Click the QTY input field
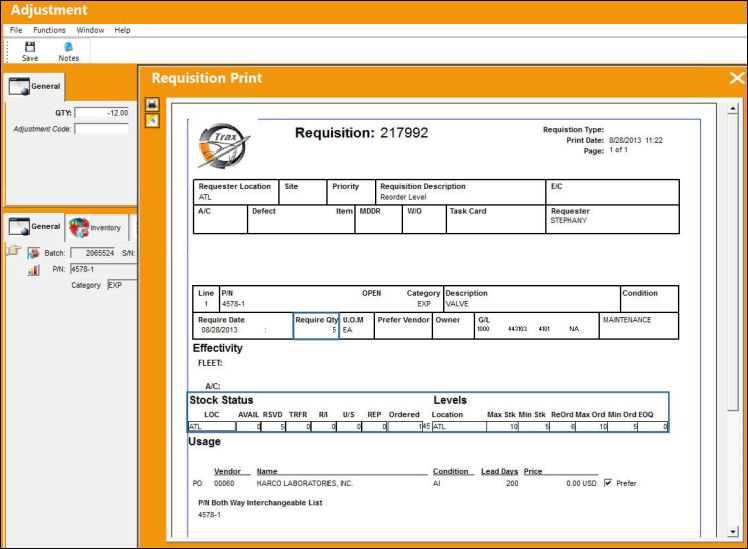 click(x=102, y=113)
